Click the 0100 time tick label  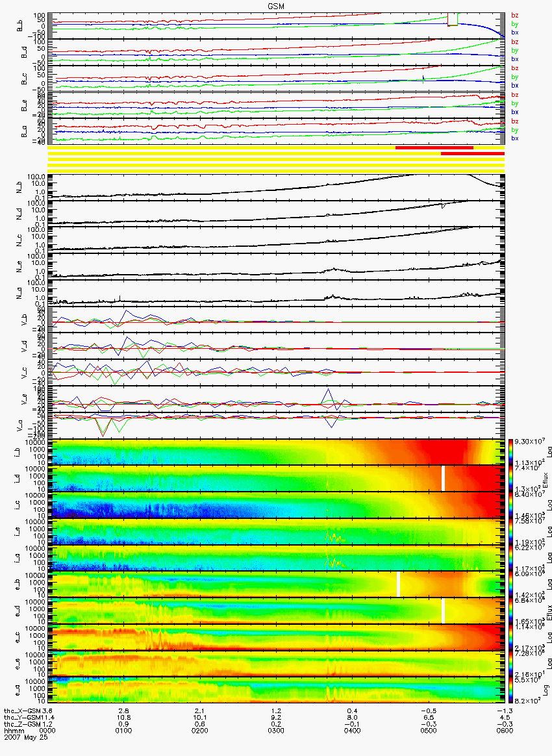click(x=123, y=731)
